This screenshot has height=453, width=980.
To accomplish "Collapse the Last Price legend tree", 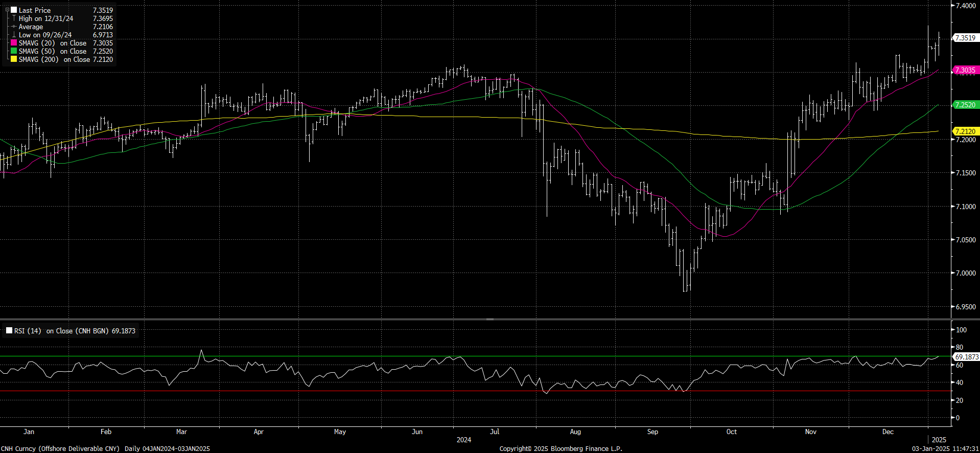I will tap(7, 10).
